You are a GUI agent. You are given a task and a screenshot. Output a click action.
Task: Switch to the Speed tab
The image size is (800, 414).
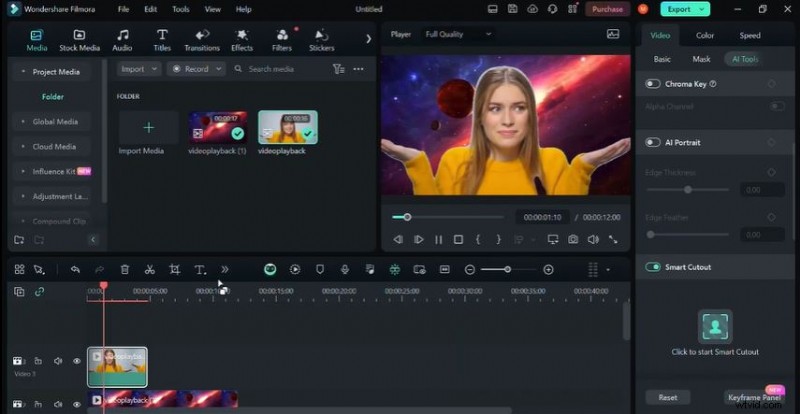coord(749,35)
